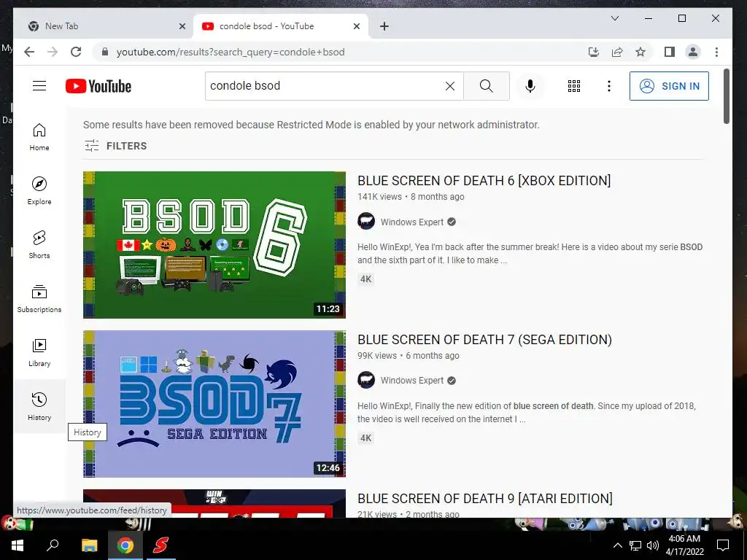Open Subscriptions in the sidebar
The image size is (747, 560).
tap(39, 298)
